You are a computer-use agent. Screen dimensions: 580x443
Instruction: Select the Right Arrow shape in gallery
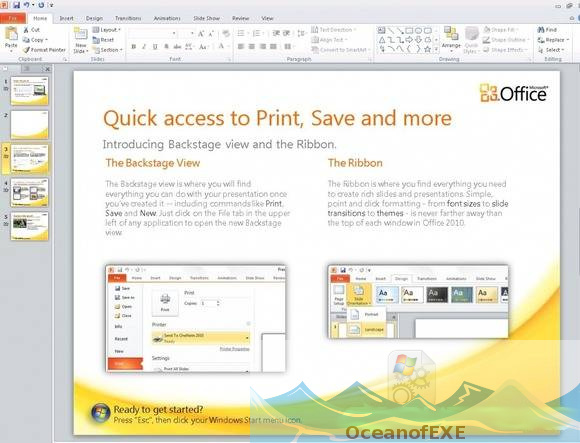(409, 40)
